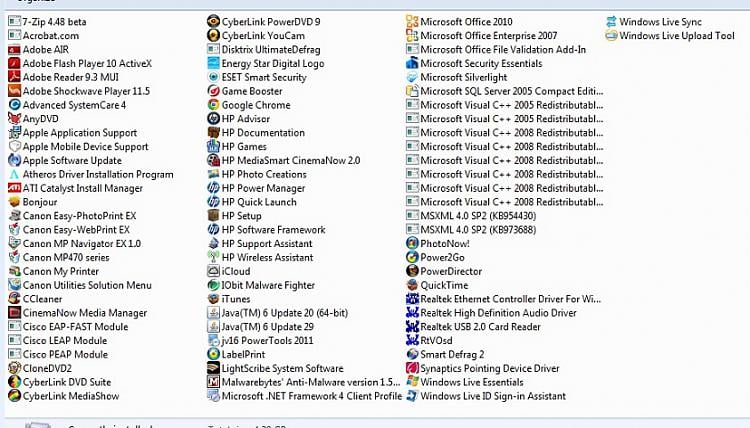Select Canon MP Navigator EX 1.0
Screen dimensions: 750x428
[x=75, y=243]
